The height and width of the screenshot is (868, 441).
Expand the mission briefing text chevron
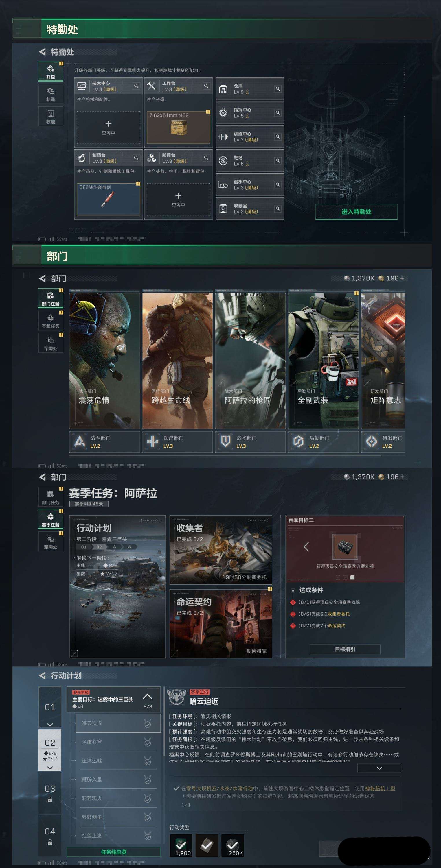(x=379, y=768)
